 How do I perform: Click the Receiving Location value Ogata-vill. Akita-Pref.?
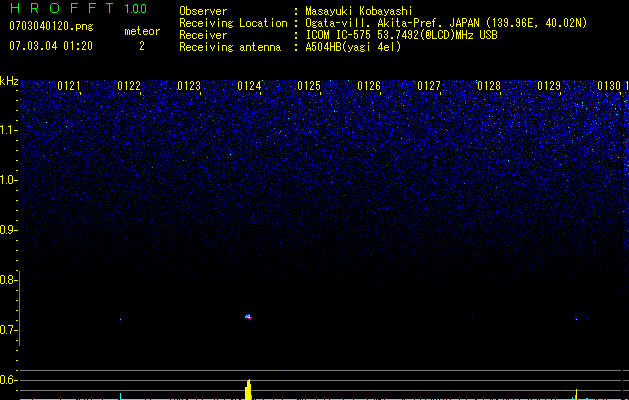coord(375,23)
